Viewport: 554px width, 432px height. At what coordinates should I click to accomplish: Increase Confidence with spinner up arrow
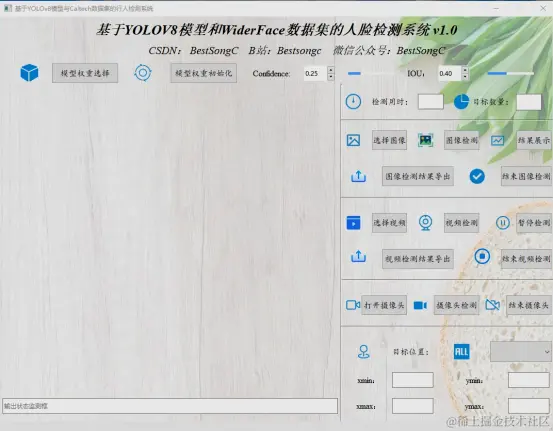331,70
